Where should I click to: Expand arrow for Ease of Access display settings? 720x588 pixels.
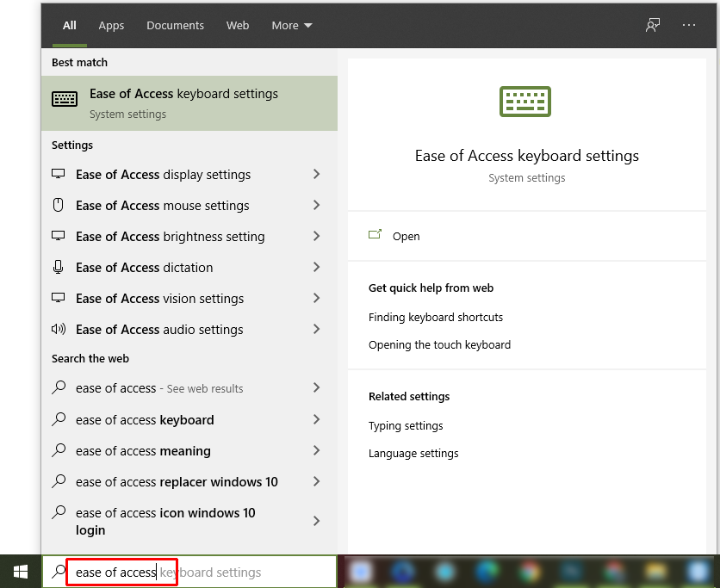[316, 175]
